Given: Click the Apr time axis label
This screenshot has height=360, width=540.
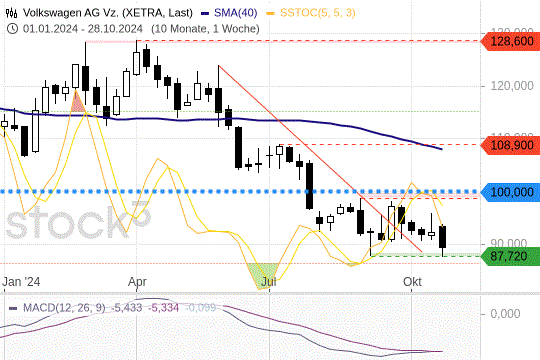Looking at the screenshot, I should click(x=137, y=282).
